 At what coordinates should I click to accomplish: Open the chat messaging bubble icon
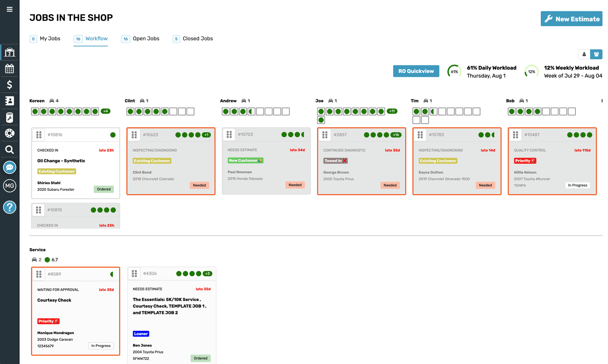pyautogui.click(x=9, y=167)
